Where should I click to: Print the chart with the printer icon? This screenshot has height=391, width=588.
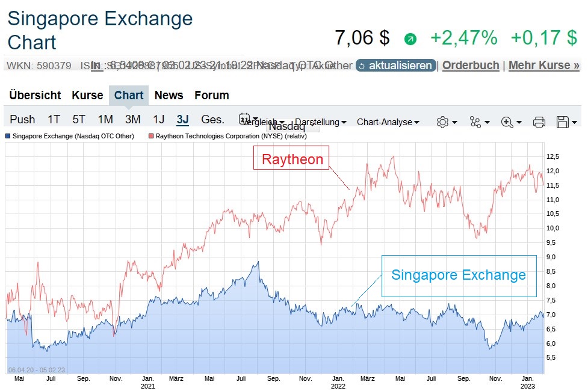539,122
